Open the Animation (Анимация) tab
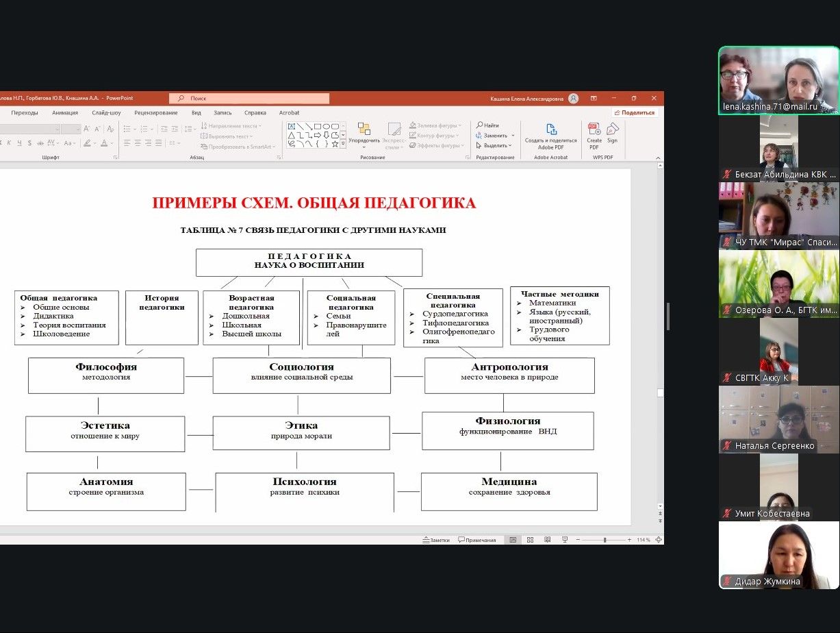The image size is (840, 633). pyautogui.click(x=65, y=112)
